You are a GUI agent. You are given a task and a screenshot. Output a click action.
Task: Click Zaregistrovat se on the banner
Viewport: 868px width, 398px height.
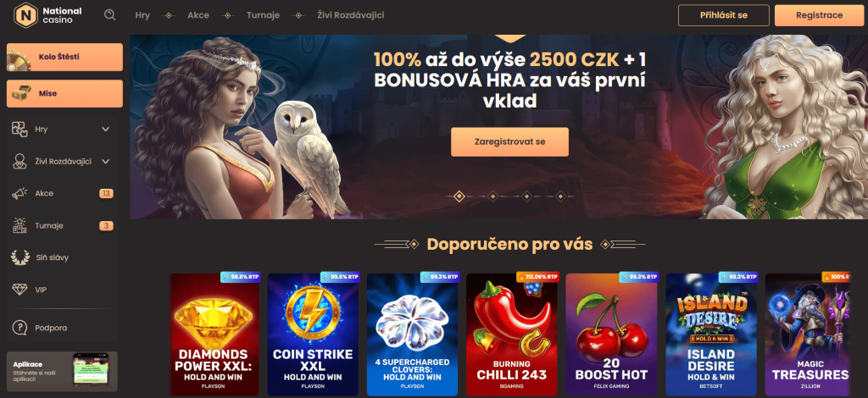[x=509, y=142]
